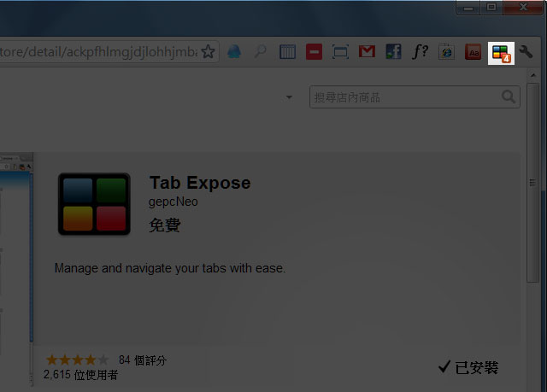Click the red minus extension icon

click(314, 52)
